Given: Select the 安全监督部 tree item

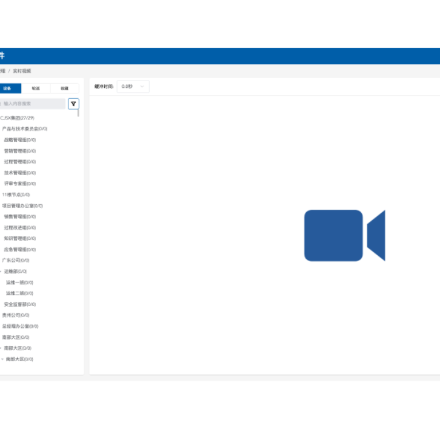Looking at the screenshot, I should [20, 304].
